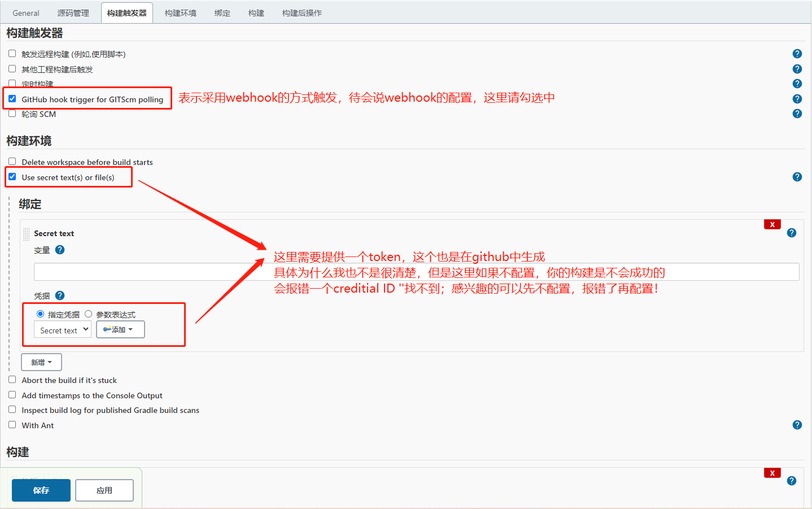Open help icon beside Secret text binding
The height and width of the screenshot is (509, 812).
click(792, 233)
